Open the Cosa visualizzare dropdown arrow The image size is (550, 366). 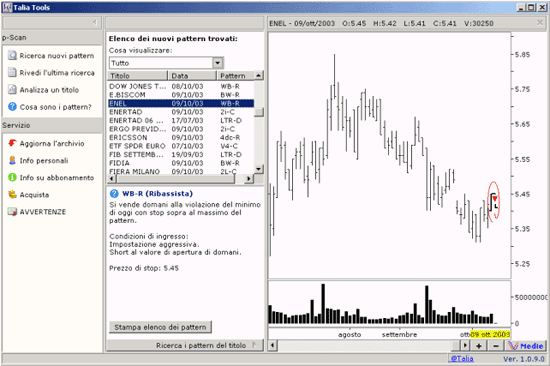coord(217,63)
